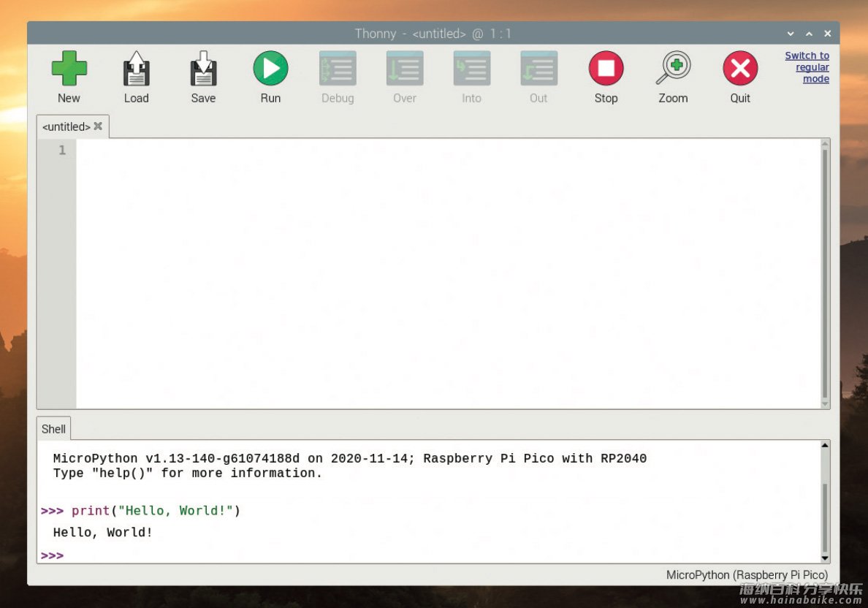Click the MicroPython v1.13 version line

click(x=349, y=458)
